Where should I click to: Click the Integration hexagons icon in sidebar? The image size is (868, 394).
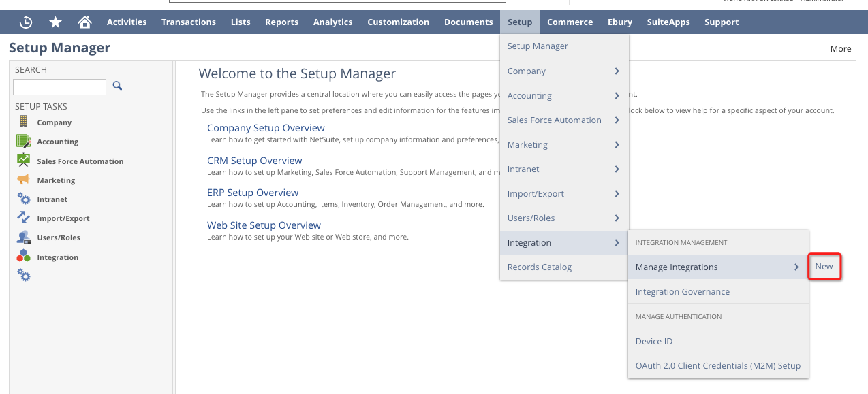point(24,257)
